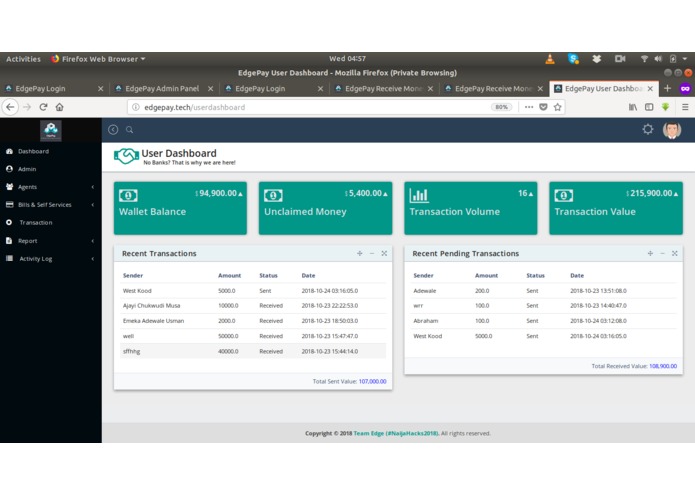Save the page to Pocket
695x494 pixels.
click(x=543, y=107)
